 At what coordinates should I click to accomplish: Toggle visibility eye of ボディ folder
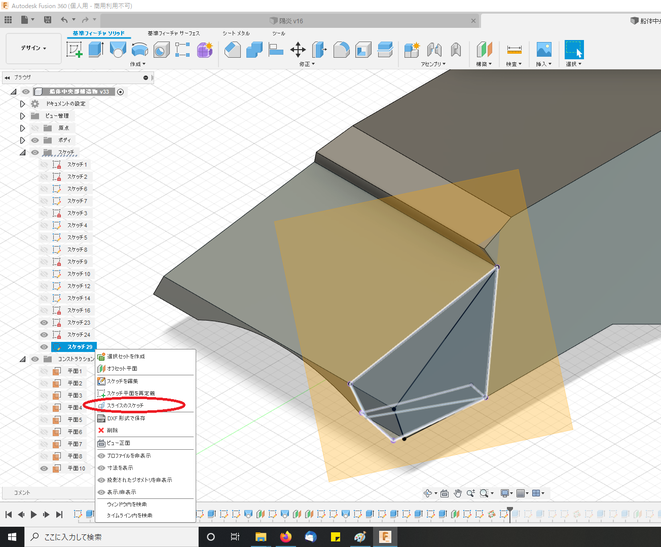tap(35, 140)
